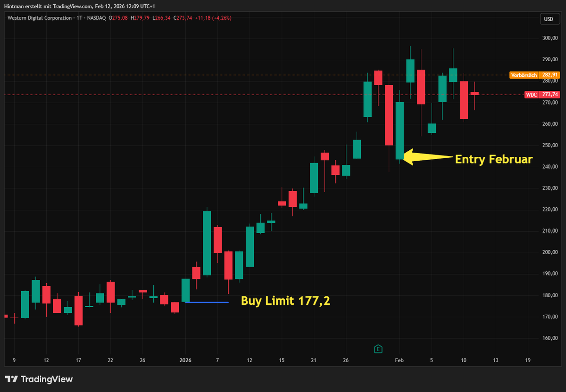Click the date label 15 on time axis
The width and height of the screenshot is (566, 392).
pyautogui.click(x=282, y=360)
